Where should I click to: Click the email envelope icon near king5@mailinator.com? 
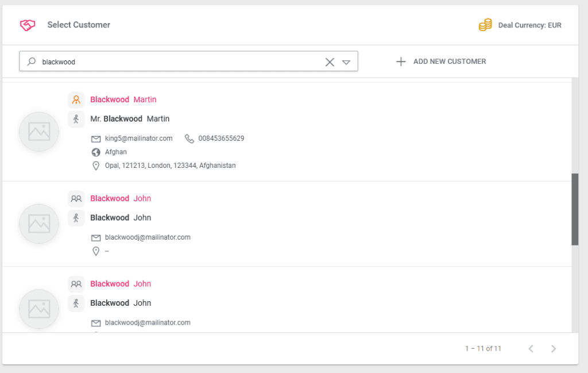pos(96,139)
